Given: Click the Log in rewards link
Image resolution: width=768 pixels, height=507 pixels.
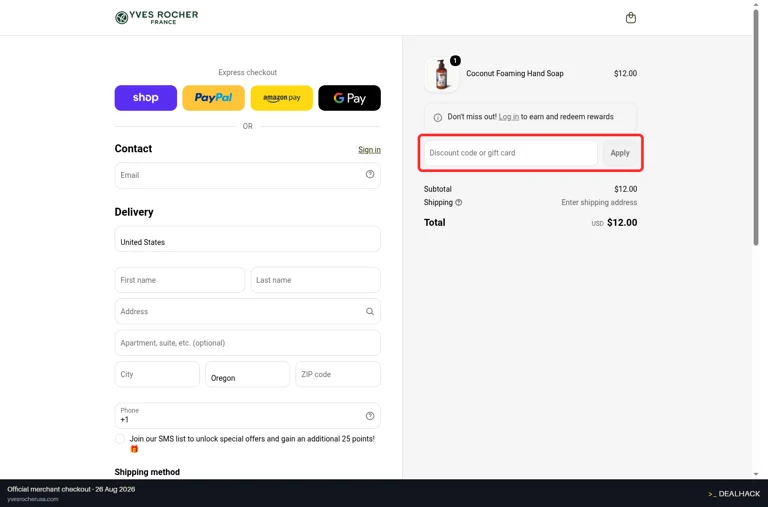Looking at the screenshot, I should point(508,117).
